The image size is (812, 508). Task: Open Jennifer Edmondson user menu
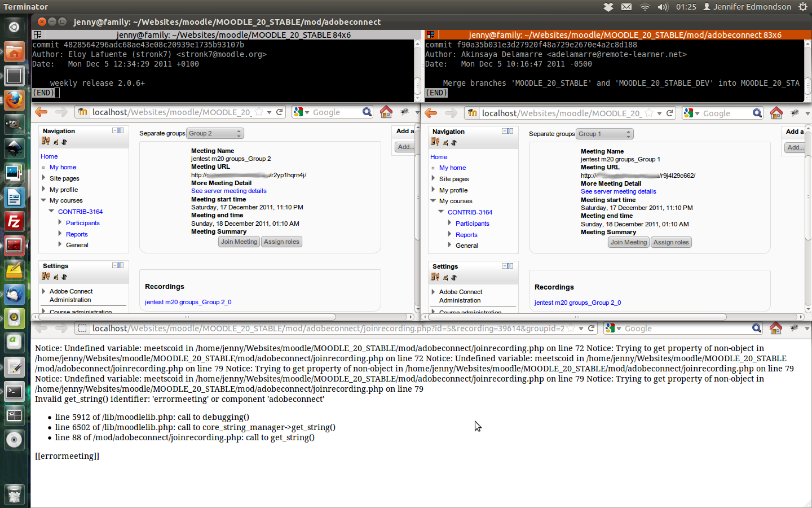click(747, 7)
